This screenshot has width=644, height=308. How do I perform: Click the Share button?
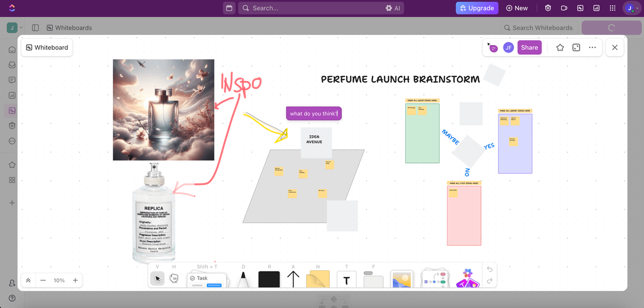529,47
